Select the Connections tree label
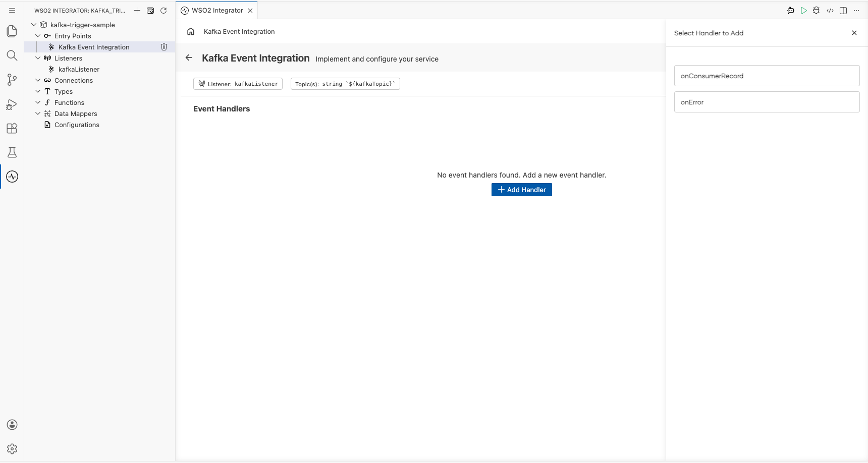 pyautogui.click(x=74, y=80)
